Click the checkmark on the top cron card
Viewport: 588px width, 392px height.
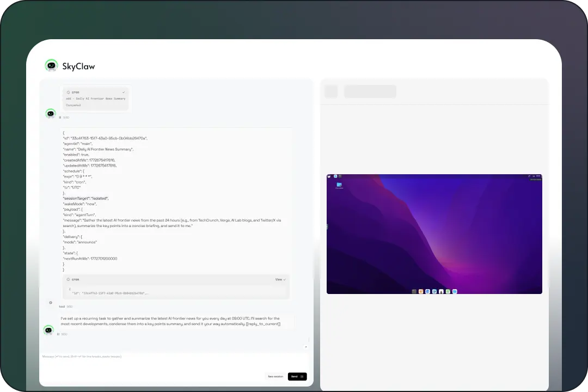pyautogui.click(x=124, y=93)
